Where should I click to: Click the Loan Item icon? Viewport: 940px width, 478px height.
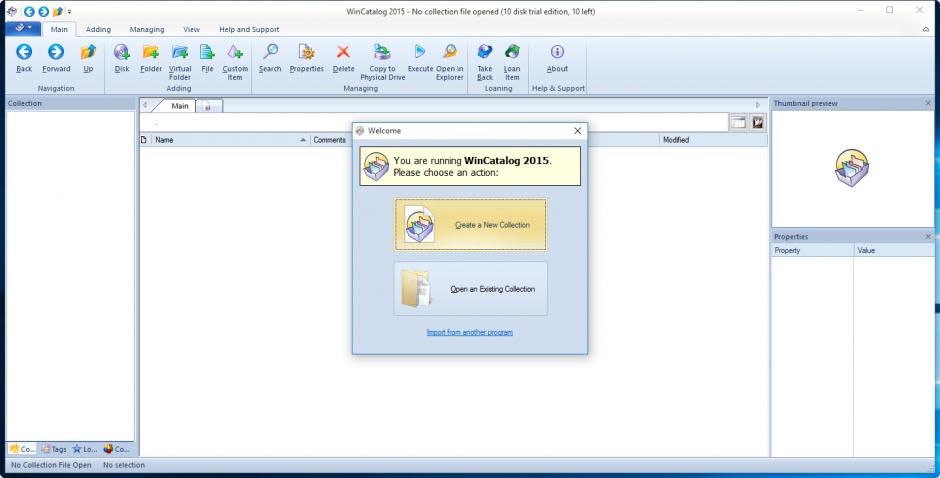pyautogui.click(x=512, y=52)
